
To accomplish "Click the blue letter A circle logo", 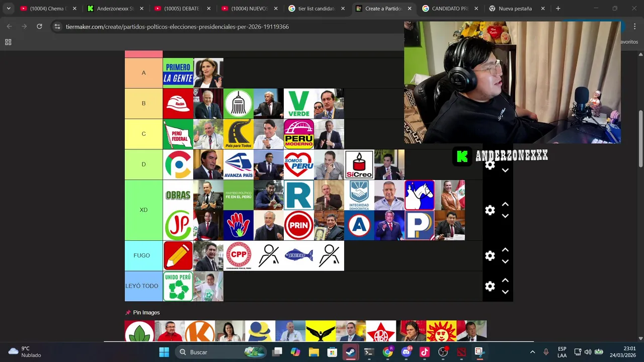I will [x=359, y=225].
